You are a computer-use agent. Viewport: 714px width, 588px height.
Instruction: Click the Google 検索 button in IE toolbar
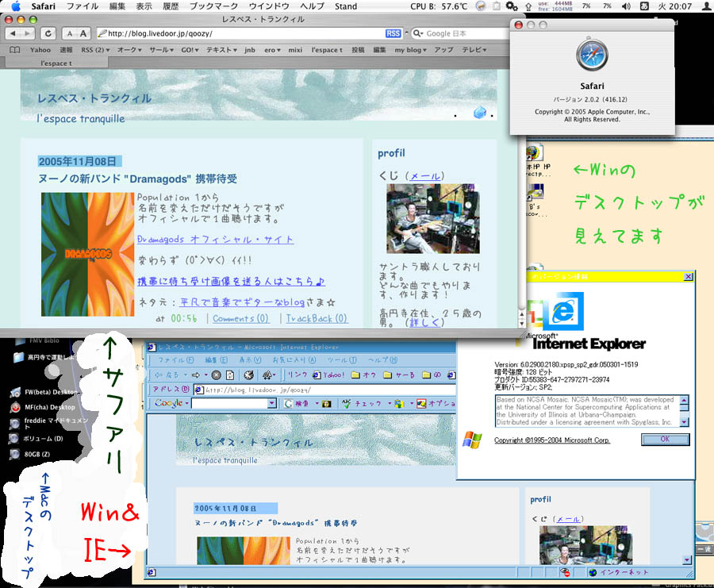(x=296, y=404)
